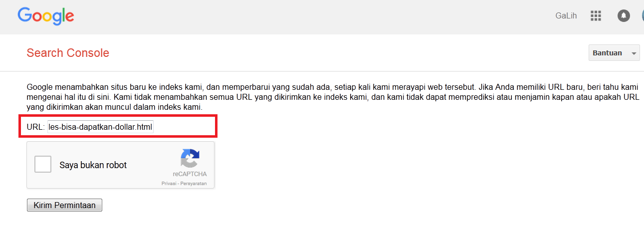Focus the URL input field
This screenshot has width=644, height=240.
click(101, 127)
